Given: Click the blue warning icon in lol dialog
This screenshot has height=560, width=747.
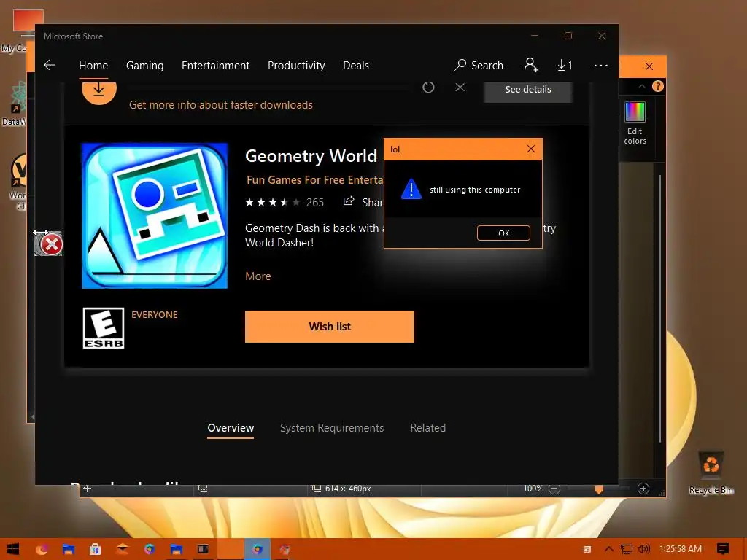Looking at the screenshot, I should coord(411,189).
